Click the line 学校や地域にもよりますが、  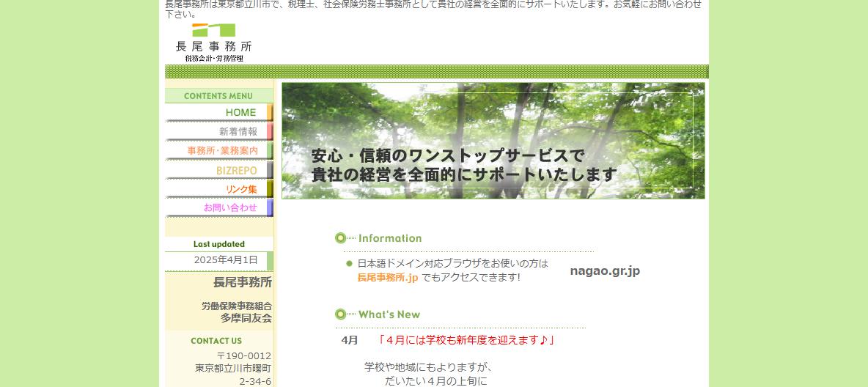point(428,367)
